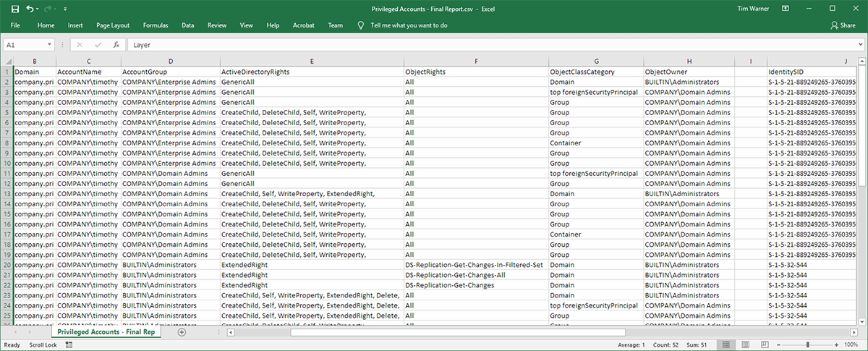Click the zoom slider handle

809,345
